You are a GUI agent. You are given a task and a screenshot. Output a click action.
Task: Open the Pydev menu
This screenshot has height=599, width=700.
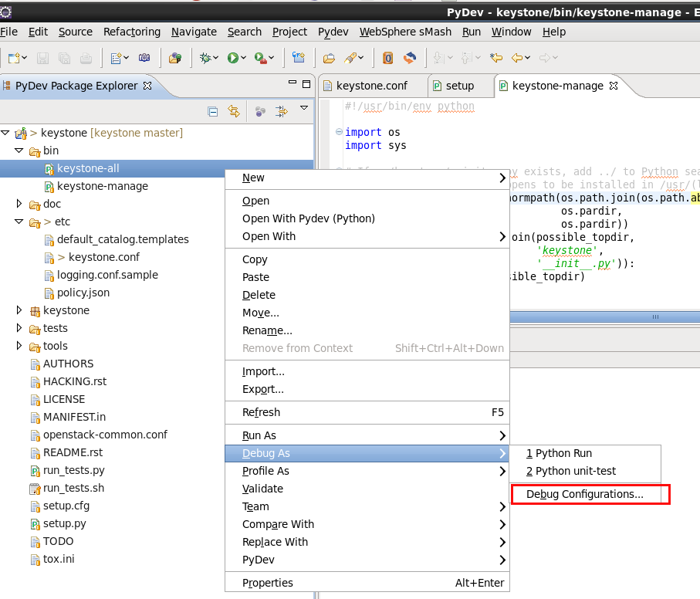click(x=333, y=32)
